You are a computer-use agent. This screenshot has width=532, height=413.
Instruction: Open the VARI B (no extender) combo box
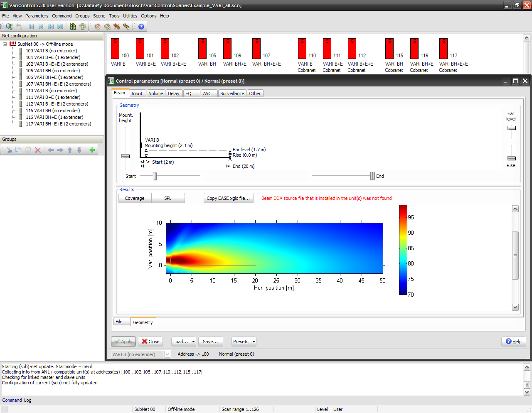tap(141, 354)
